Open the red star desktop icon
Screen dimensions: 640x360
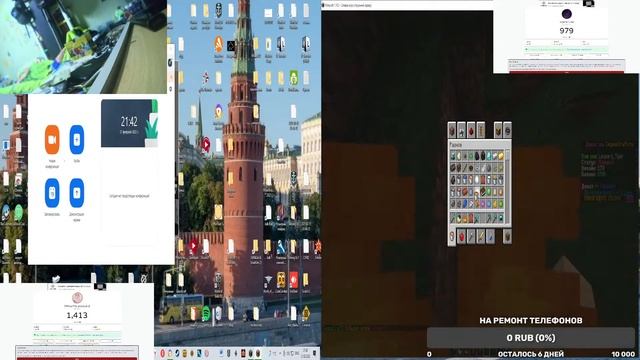(318, 247)
